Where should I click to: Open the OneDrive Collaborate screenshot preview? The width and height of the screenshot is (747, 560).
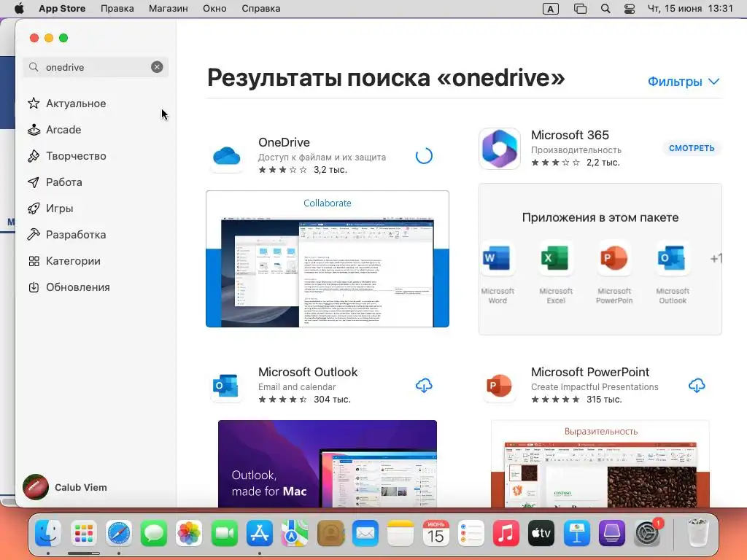(328, 259)
